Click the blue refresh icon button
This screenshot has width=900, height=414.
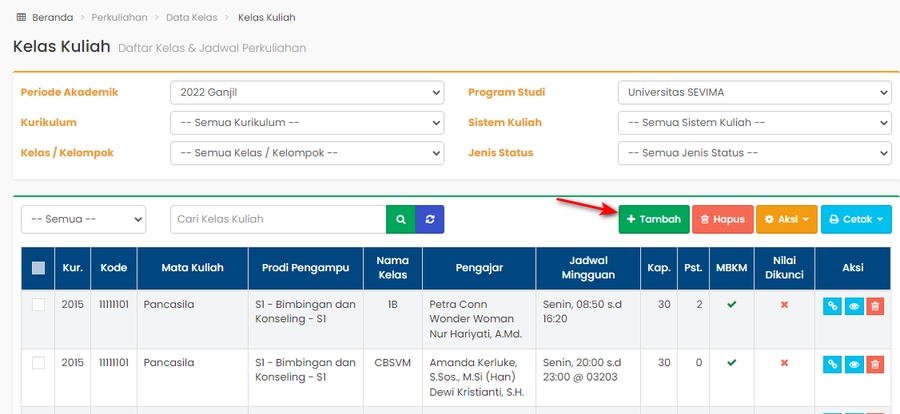(430, 219)
